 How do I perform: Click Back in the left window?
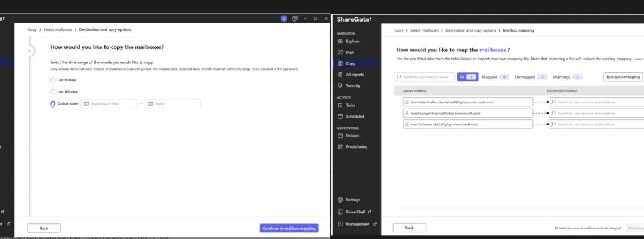tap(44, 228)
